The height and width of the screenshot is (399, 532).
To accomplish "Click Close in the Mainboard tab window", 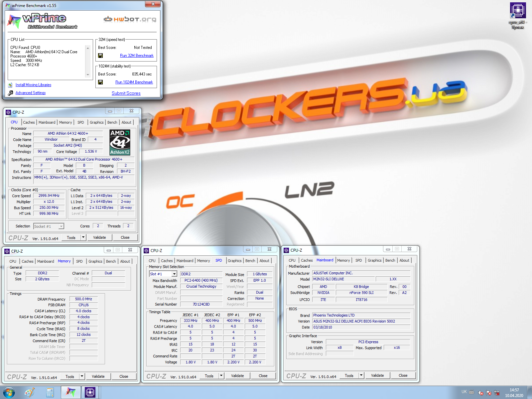I will (x=403, y=375).
